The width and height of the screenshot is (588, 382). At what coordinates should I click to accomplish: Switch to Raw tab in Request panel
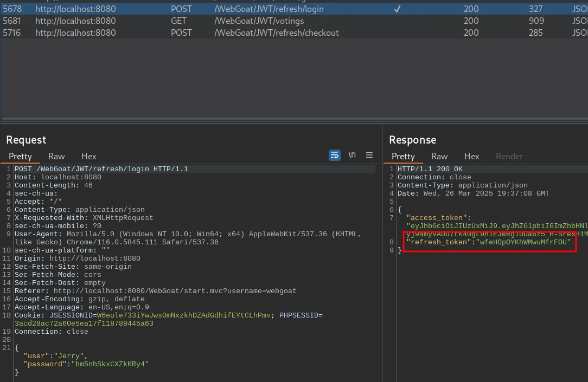[56, 156]
